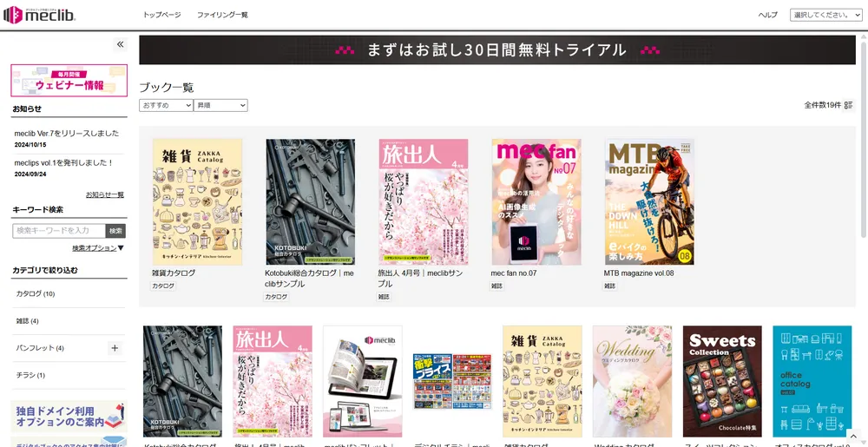
Task: Open the custom domain option banner
Action: (x=69, y=416)
